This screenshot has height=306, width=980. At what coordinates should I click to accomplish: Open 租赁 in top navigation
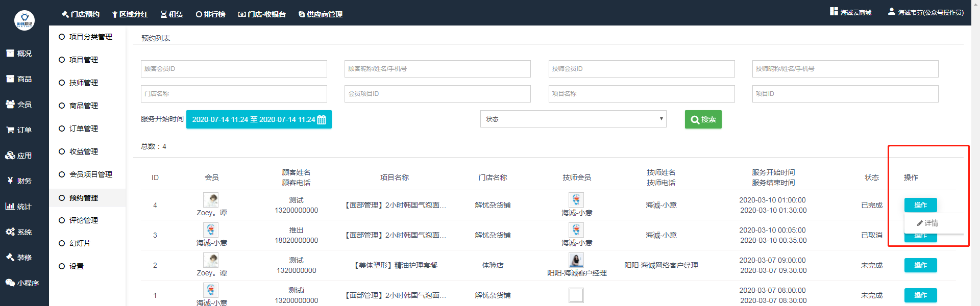click(172, 14)
